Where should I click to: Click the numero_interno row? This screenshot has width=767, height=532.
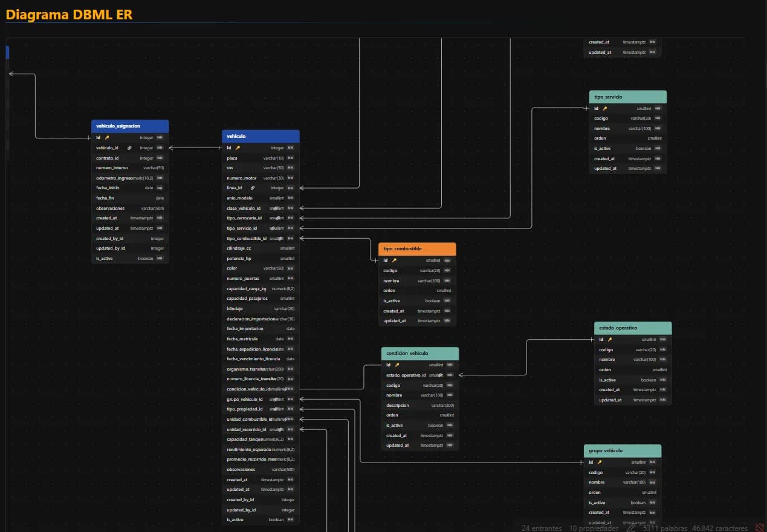(130, 168)
